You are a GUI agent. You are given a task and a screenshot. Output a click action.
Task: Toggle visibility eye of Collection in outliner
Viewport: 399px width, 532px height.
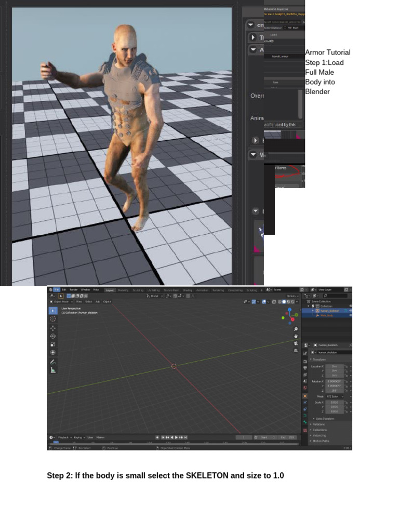click(x=350, y=306)
